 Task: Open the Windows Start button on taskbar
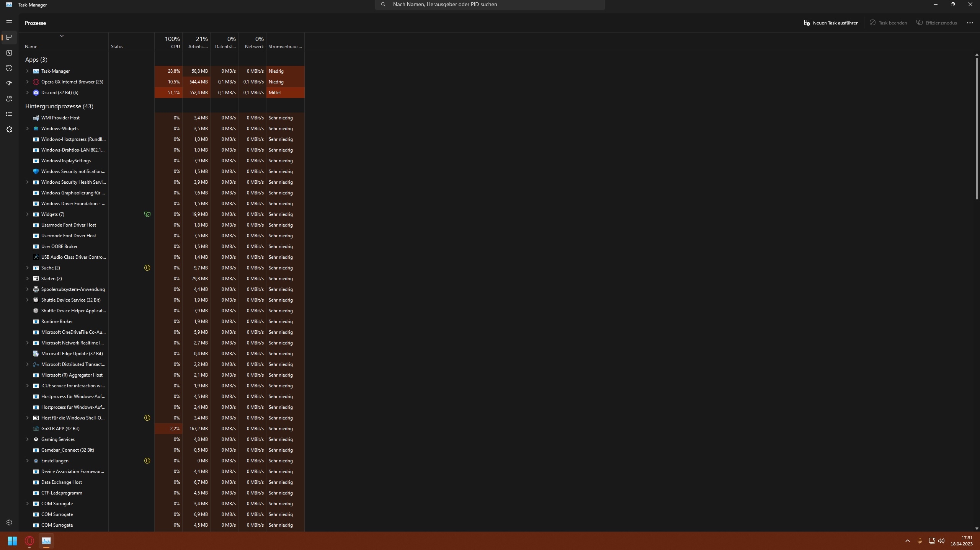[x=12, y=541]
